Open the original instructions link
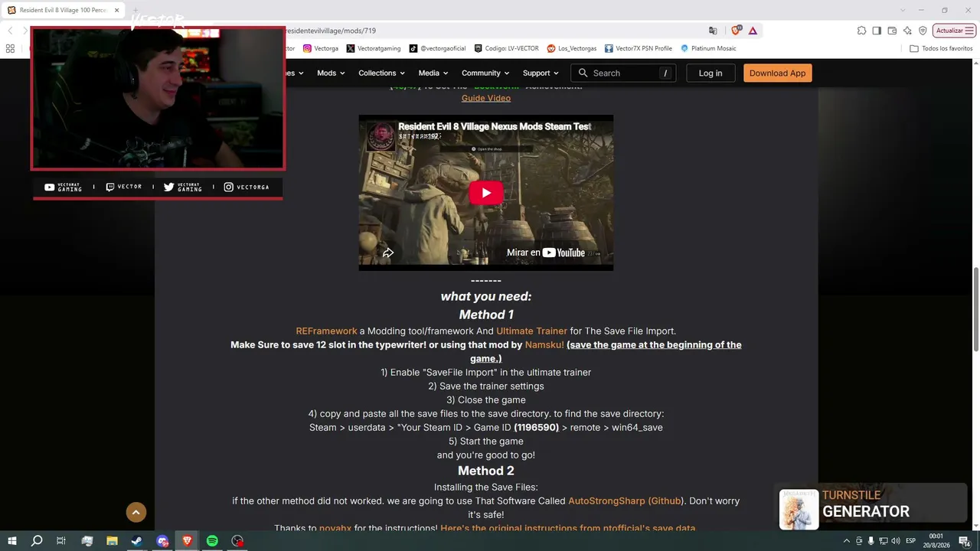Viewport: 980px width, 551px height. (x=568, y=528)
